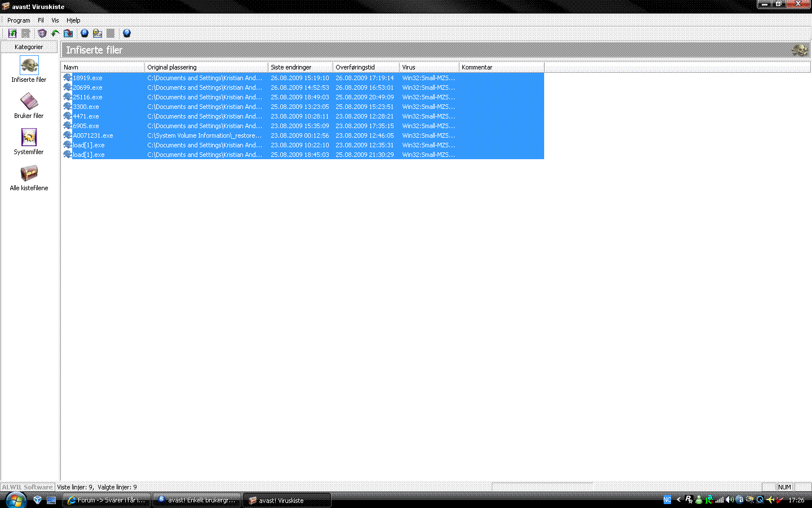812x508 pixels.
Task: Click NC tray icon
Action: (x=668, y=500)
